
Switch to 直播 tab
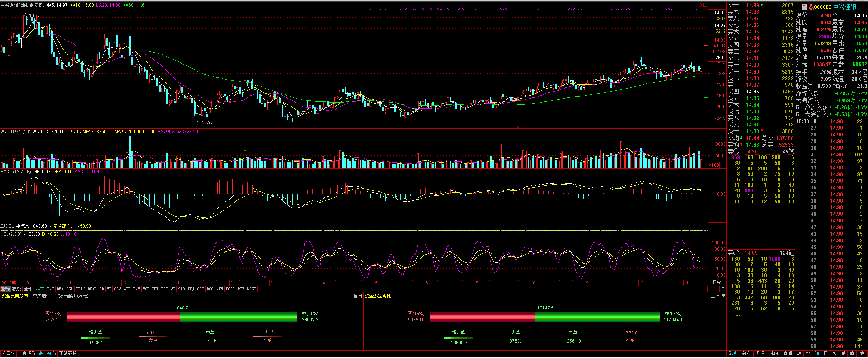[787, 354]
